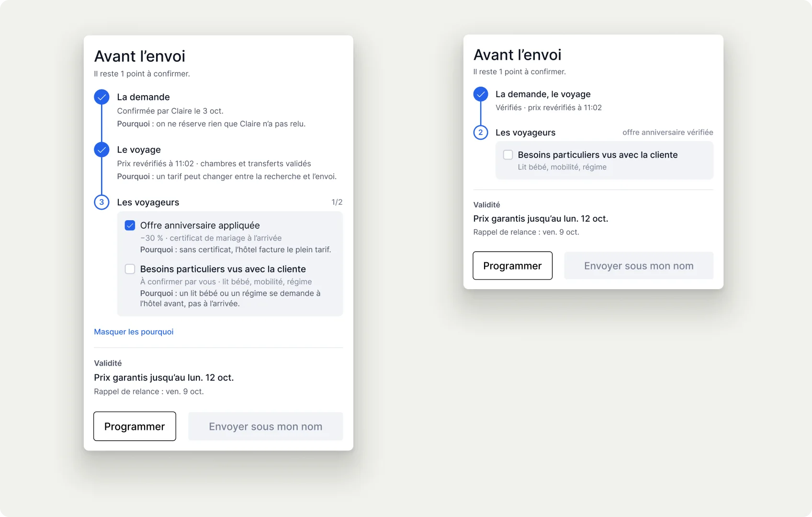Click Programmer button in right panel
This screenshot has height=517, width=812.
tap(512, 266)
